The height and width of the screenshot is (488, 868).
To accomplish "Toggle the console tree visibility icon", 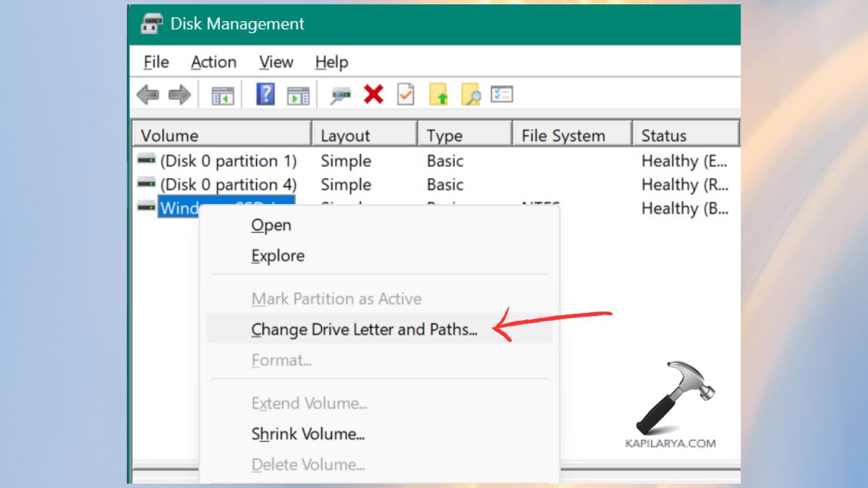I will (x=222, y=94).
